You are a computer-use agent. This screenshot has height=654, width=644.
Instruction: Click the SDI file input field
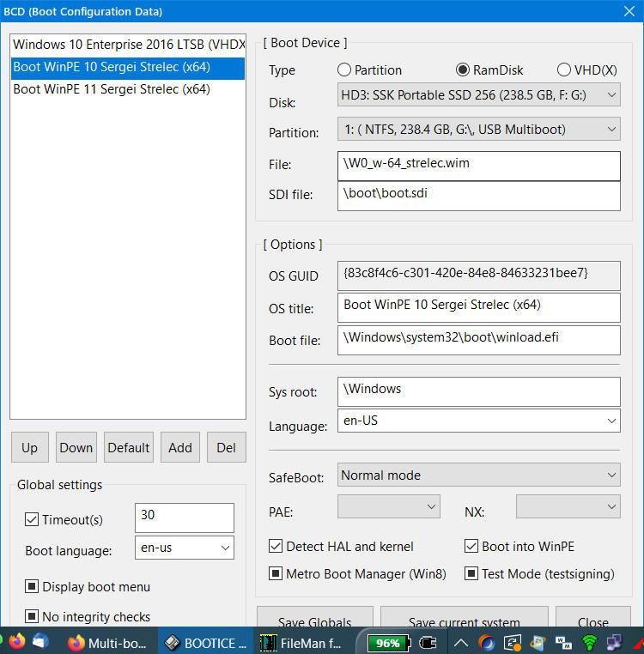click(x=479, y=196)
